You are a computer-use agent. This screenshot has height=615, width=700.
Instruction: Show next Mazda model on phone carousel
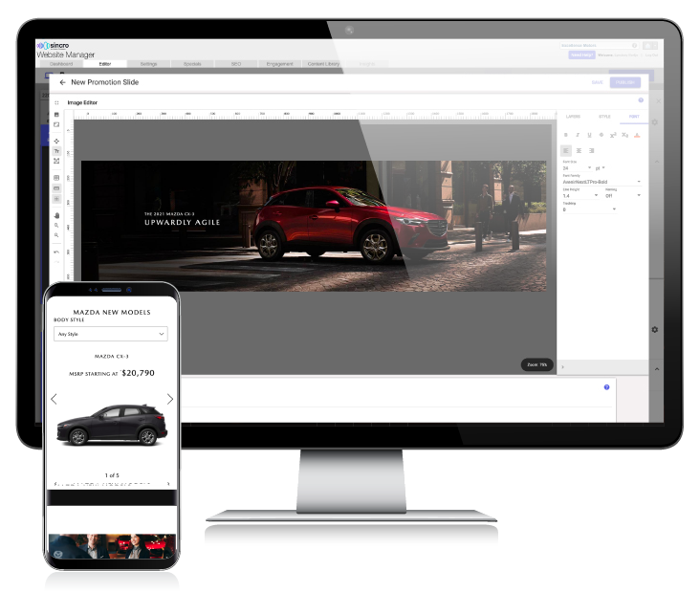[170, 399]
